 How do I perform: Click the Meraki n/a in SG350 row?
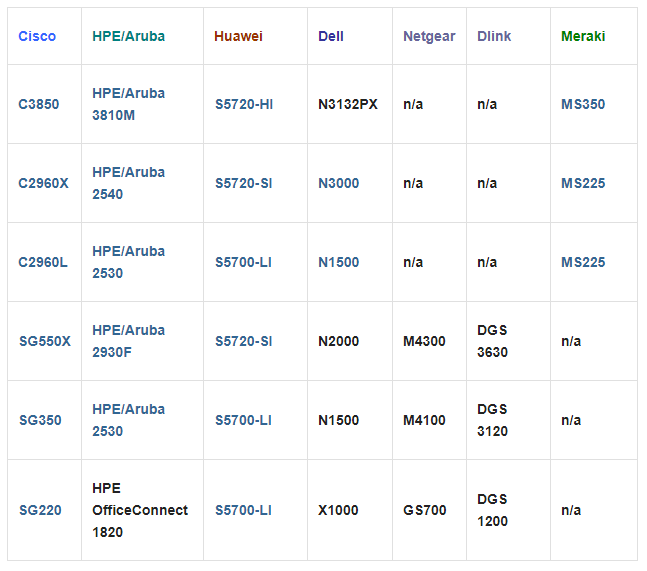coord(571,420)
